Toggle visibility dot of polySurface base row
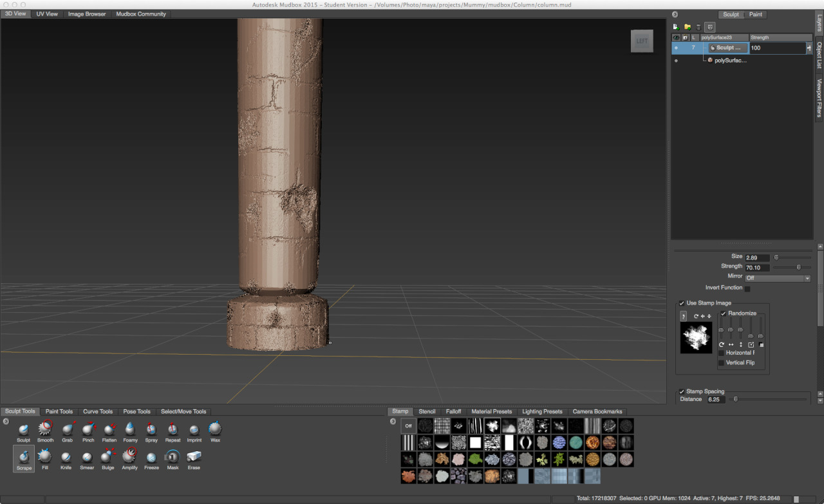This screenshot has height=504, width=824. point(676,61)
